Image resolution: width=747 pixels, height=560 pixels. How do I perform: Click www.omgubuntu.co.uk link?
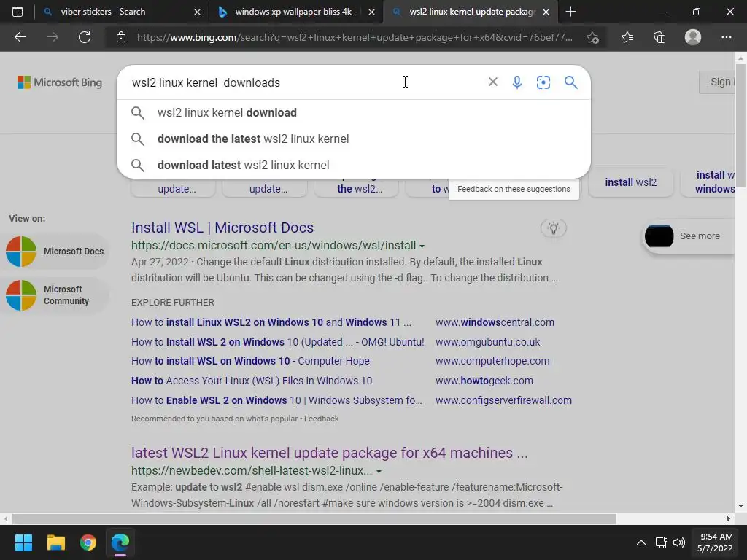tap(488, 342)
